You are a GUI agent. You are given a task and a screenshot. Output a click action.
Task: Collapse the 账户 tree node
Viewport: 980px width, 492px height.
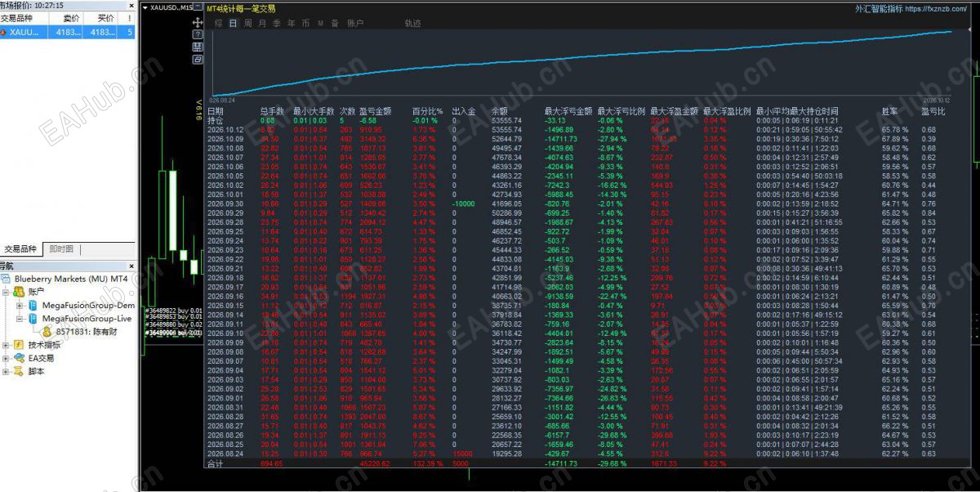coord(7,292)
